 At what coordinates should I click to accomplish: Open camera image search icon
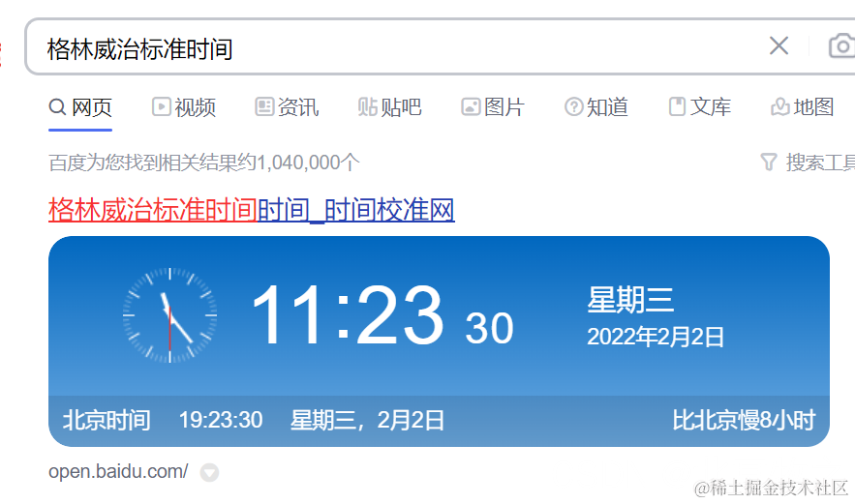(x=841, y=46)
